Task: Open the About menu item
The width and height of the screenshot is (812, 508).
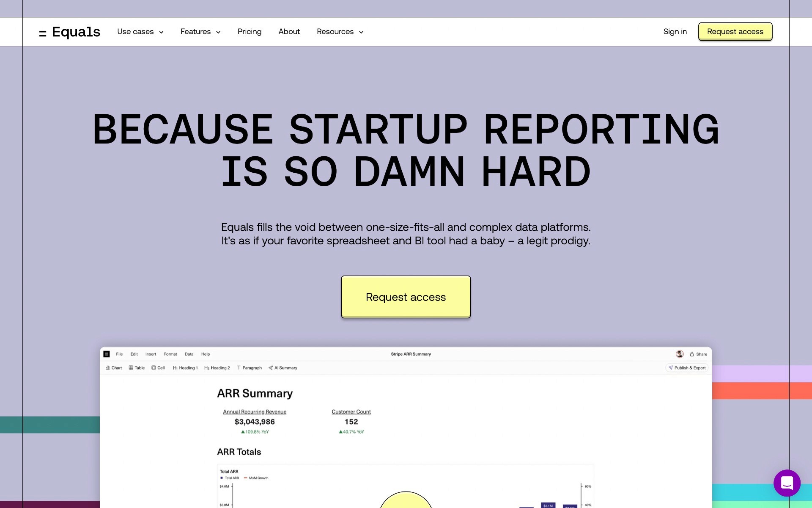Action: click(x=289, y=32)
